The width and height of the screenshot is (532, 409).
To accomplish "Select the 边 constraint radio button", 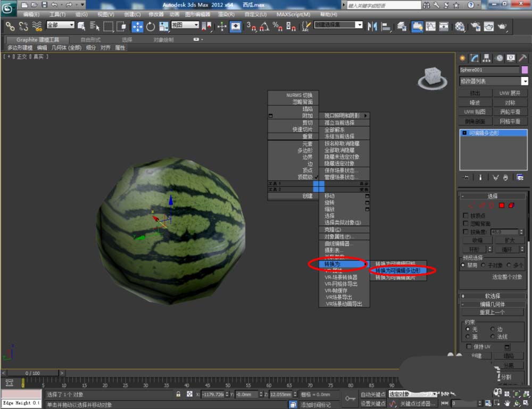I will coord(493,329).
